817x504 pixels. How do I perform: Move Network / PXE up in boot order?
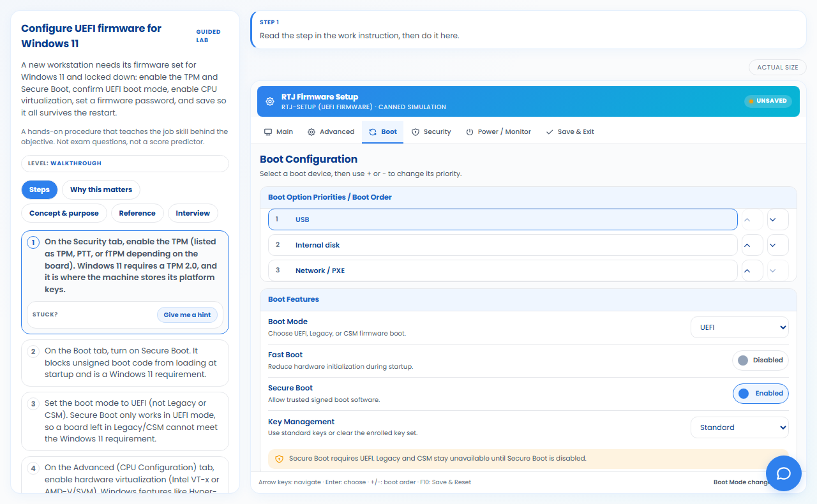pos(753,271)
